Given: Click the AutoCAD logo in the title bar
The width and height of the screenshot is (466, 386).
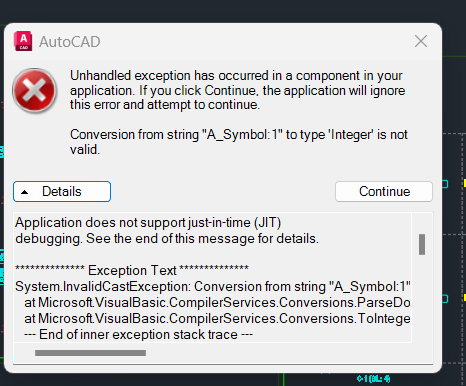Looking at the screenshot, I should [x=23, y=41].
